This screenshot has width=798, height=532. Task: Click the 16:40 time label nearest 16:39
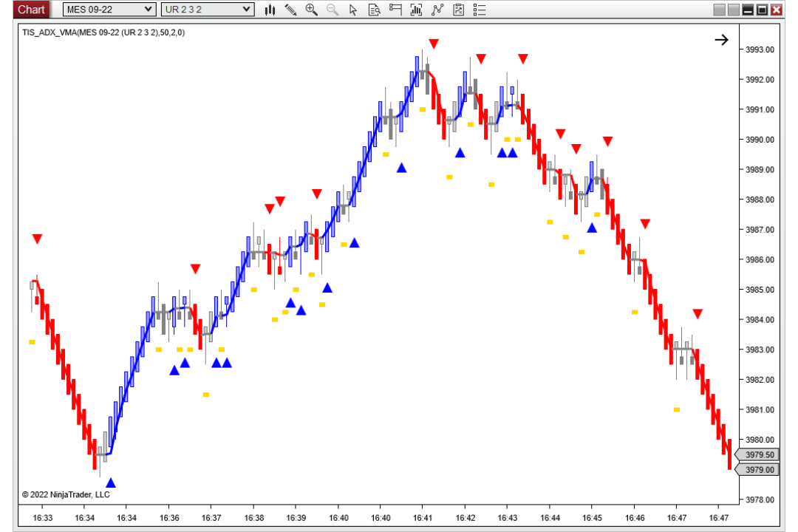click(x=338, y=518)
